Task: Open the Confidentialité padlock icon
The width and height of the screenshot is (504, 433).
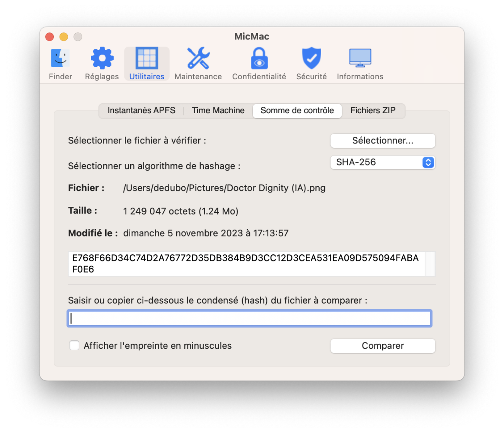Action: pyautogui.click(x=259, y=58)
